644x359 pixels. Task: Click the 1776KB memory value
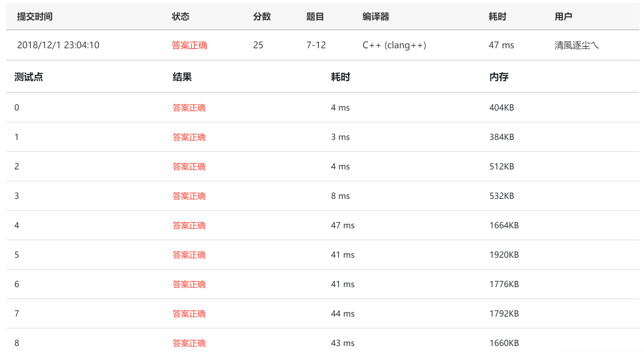pos(504,284)
